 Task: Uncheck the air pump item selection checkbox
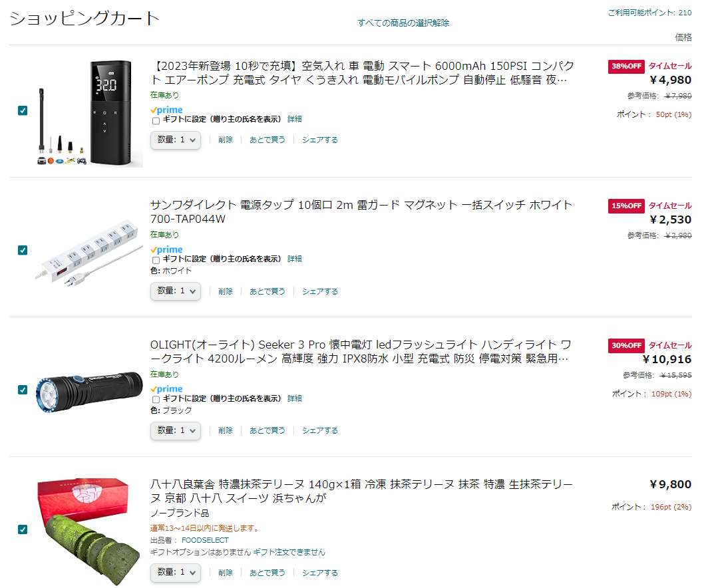pyautogui.click(x=23, y=110)
